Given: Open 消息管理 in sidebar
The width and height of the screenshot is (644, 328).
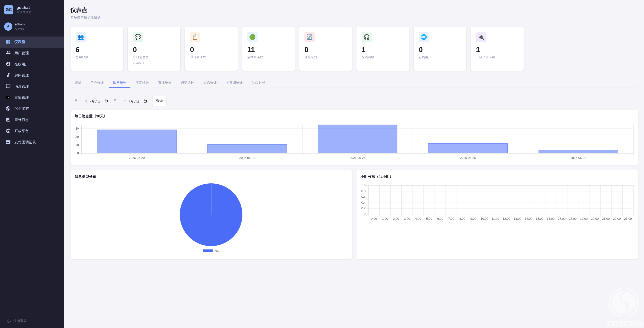Looking at the screenshot, I should pyautogui.click(x=32, y=86).
